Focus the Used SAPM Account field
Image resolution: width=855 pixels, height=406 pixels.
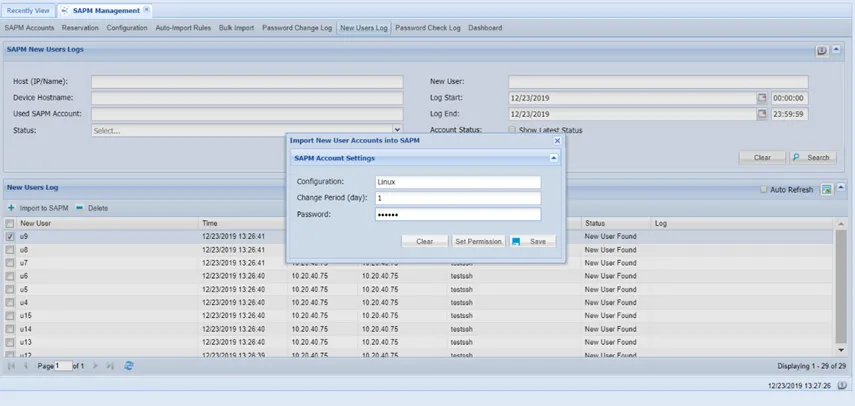click(247, 114)
